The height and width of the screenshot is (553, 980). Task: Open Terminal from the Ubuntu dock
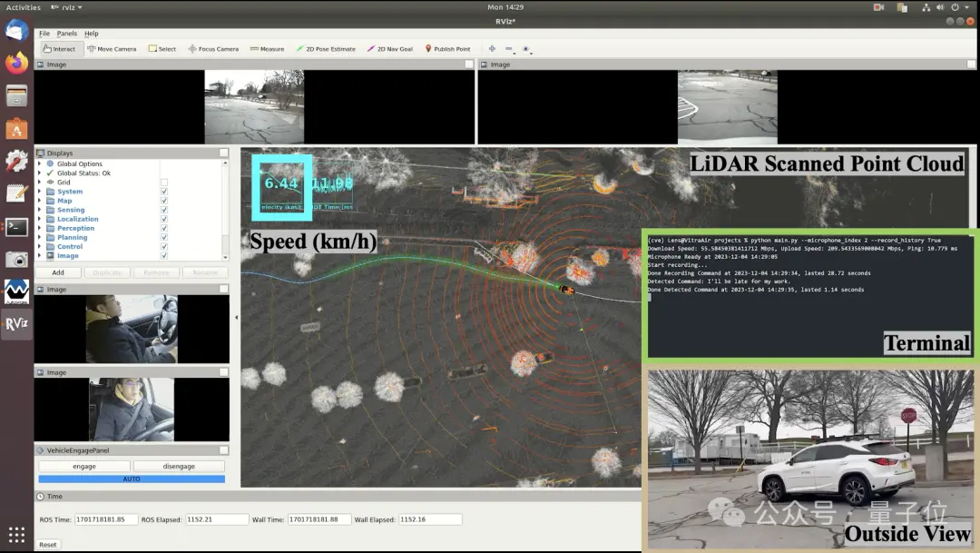coord(17,227)
